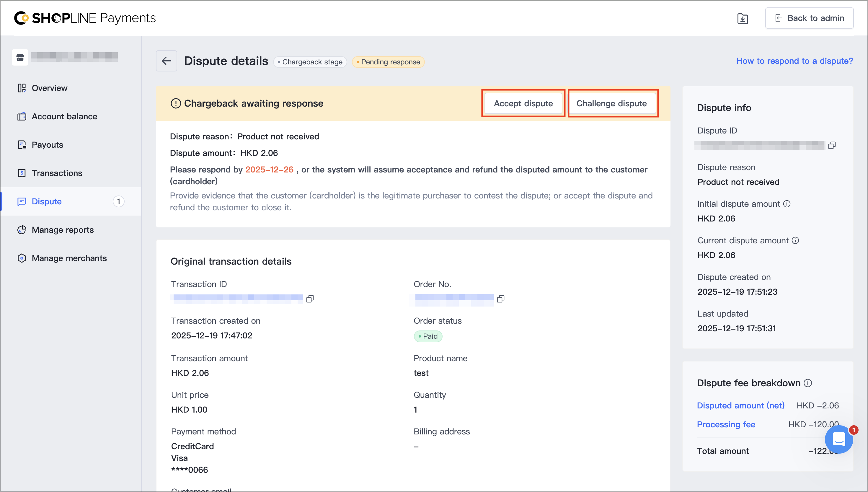Viewport: 868px width, 492px height.
Task: Click the card number ****0066
Action: (x=189, y=470)
